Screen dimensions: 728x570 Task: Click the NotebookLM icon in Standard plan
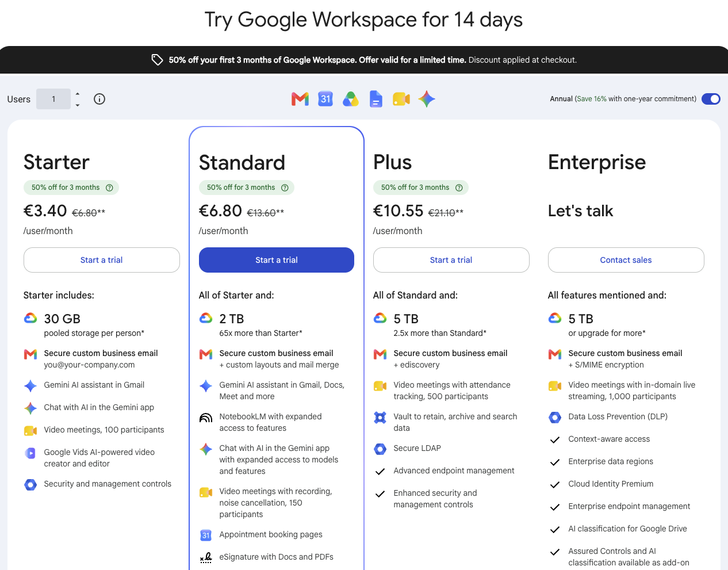tap(206, 418)
